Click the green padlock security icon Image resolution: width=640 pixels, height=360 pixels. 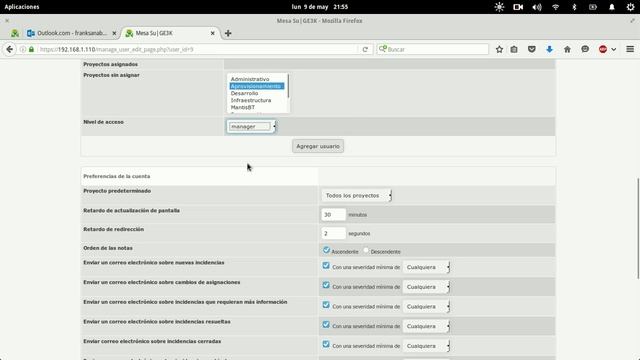31,49
